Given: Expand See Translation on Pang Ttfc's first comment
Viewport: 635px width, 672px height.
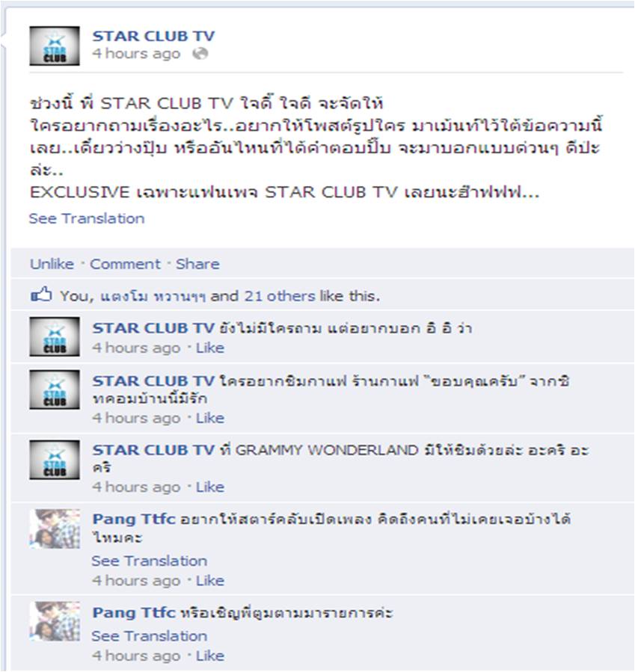Looking at the screenshot, I should [x=149, y=561].
